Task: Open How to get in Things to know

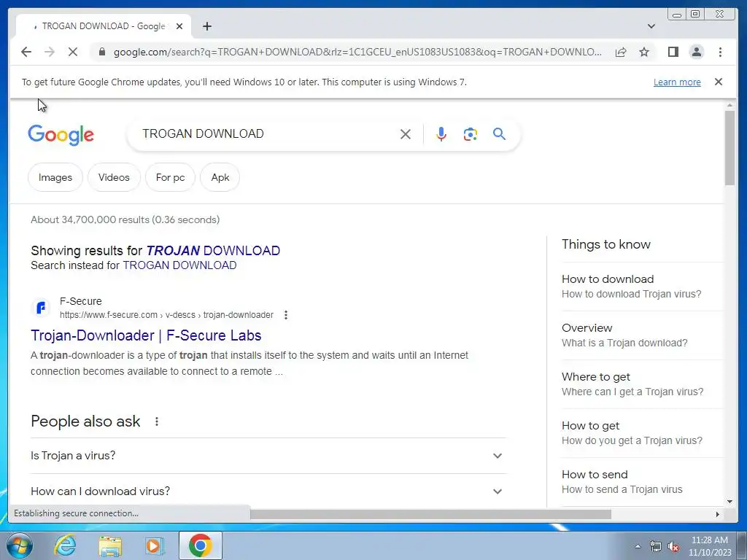Action: click(x=643, y=433)
